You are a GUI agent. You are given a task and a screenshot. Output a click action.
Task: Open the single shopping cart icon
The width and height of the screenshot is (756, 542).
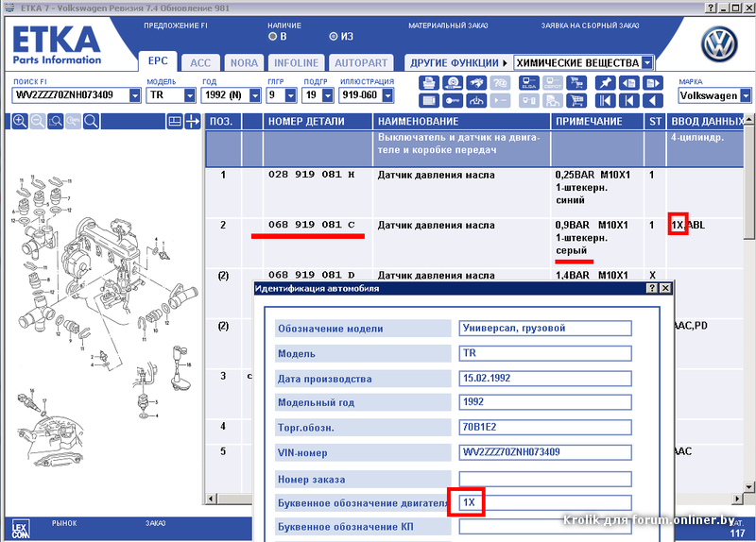pos(576,101)
